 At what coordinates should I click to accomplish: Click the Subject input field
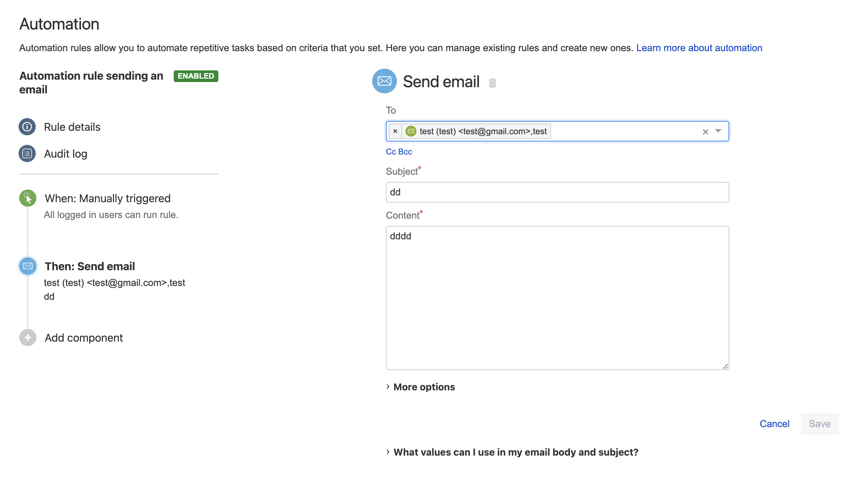(x=557, y=192)
